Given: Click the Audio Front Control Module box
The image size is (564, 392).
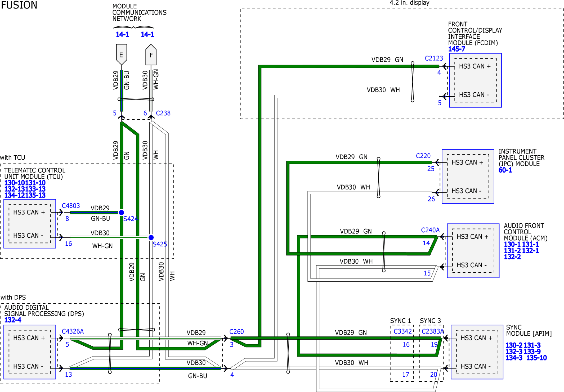Looking at the screenshot, I should (x=473, y=251).
